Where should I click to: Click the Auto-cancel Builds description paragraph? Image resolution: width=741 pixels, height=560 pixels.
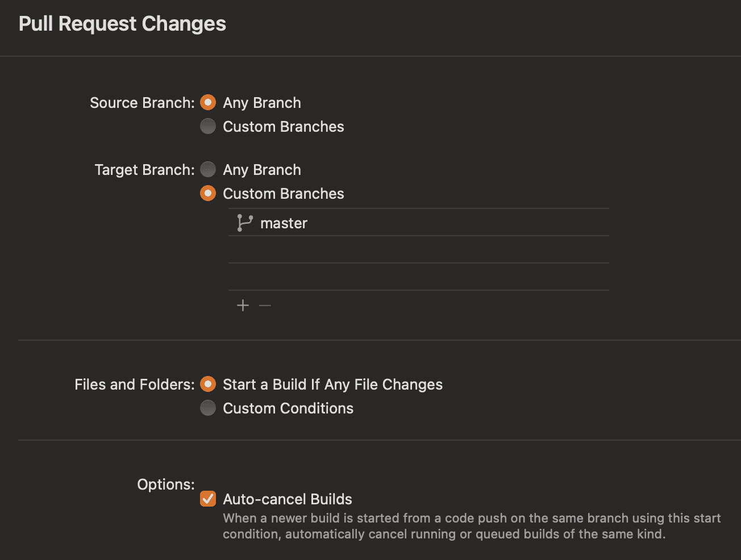coord(472,526)
